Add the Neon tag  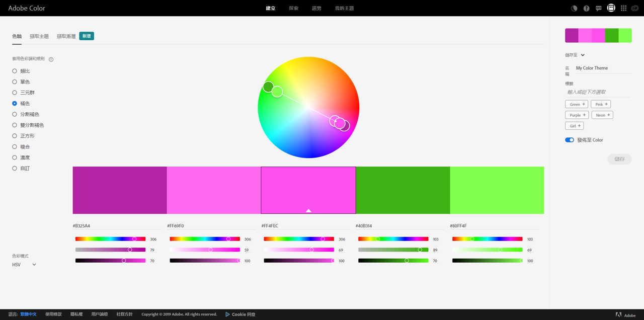click(x=602, y=115)
